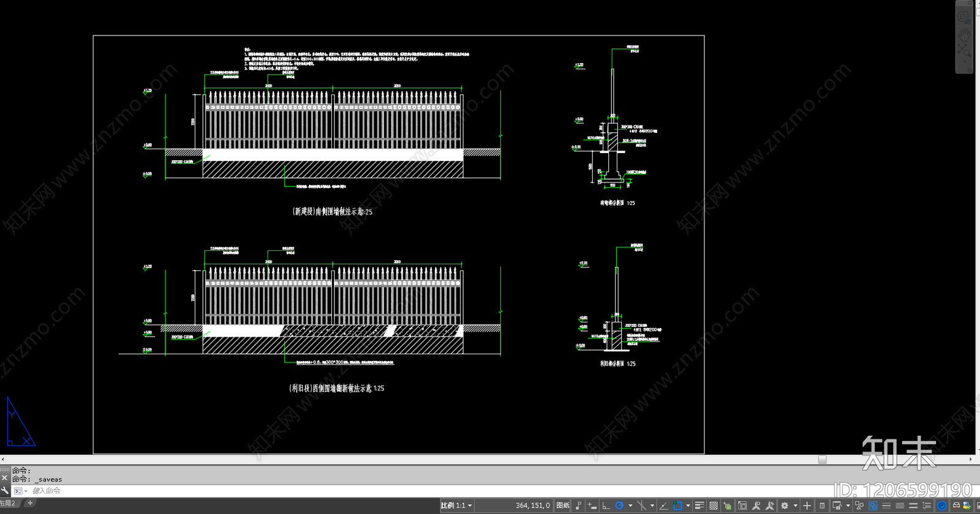Close the navigation bar
980x514 pixels.
970,3
